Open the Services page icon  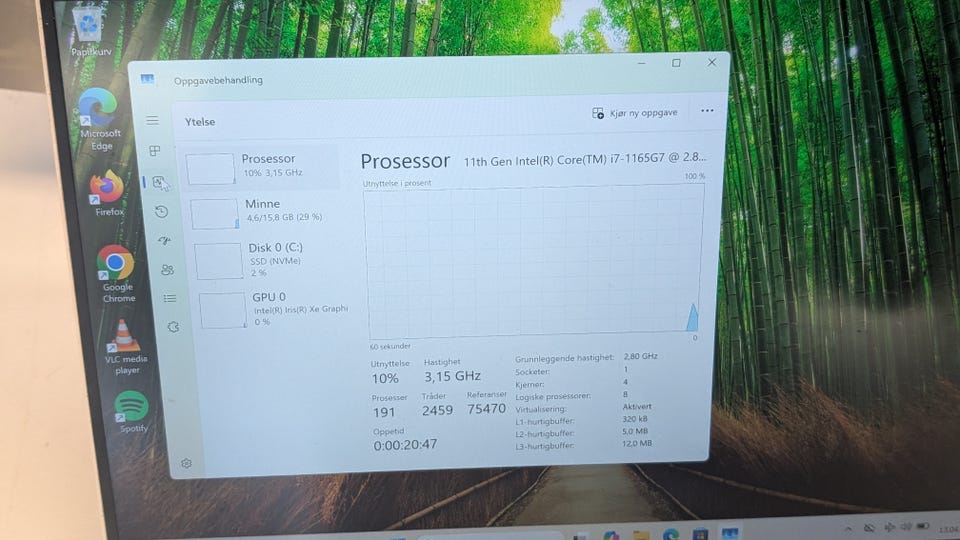(173, 327)
